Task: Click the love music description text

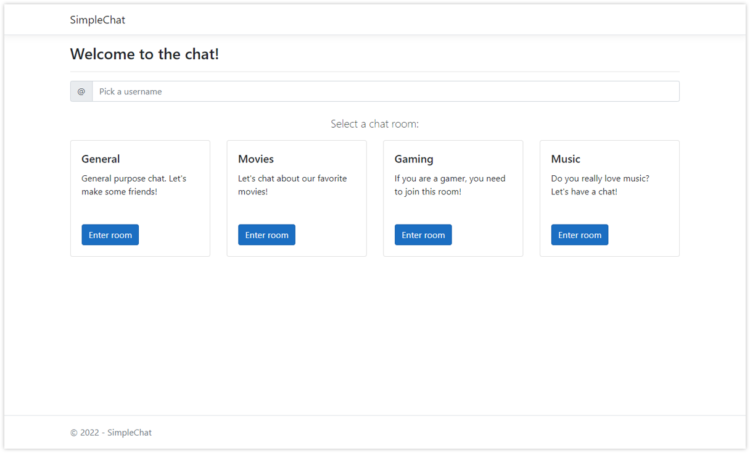Action: (600, 185)
